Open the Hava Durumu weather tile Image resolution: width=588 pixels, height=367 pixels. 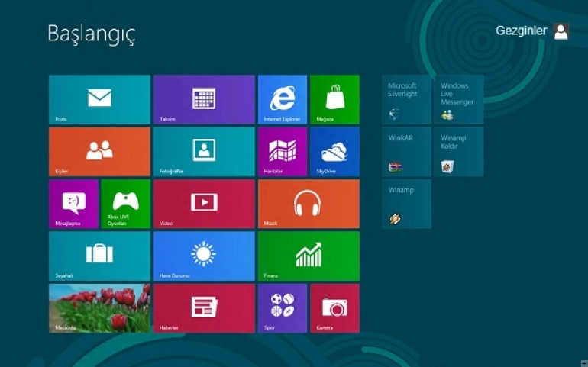204,256
